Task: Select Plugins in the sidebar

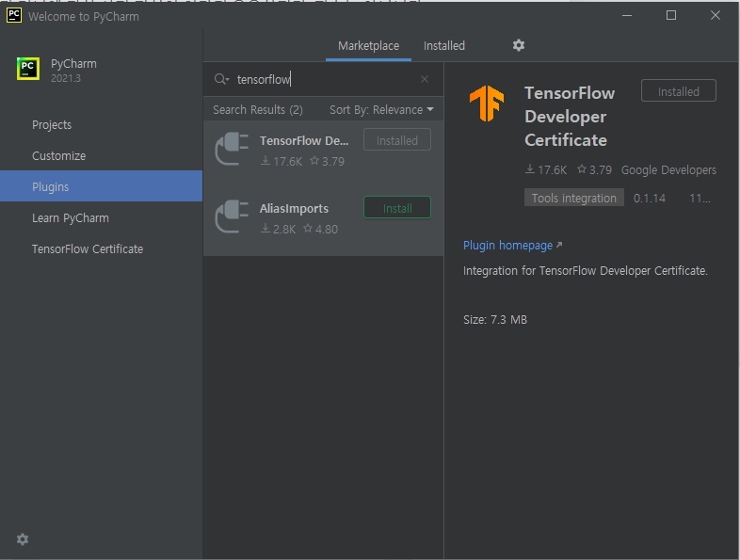Action: (x=101, y=186)
